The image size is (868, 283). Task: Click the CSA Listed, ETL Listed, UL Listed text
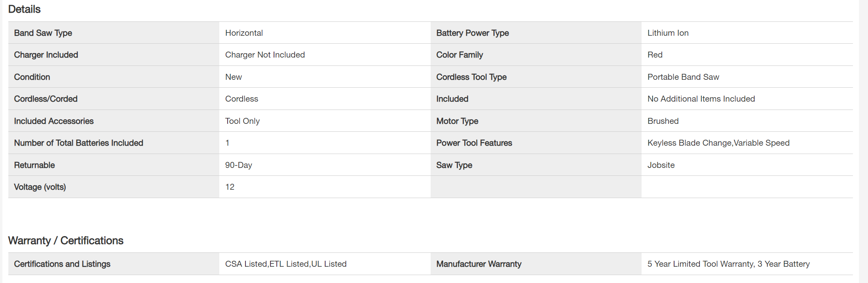286,264
